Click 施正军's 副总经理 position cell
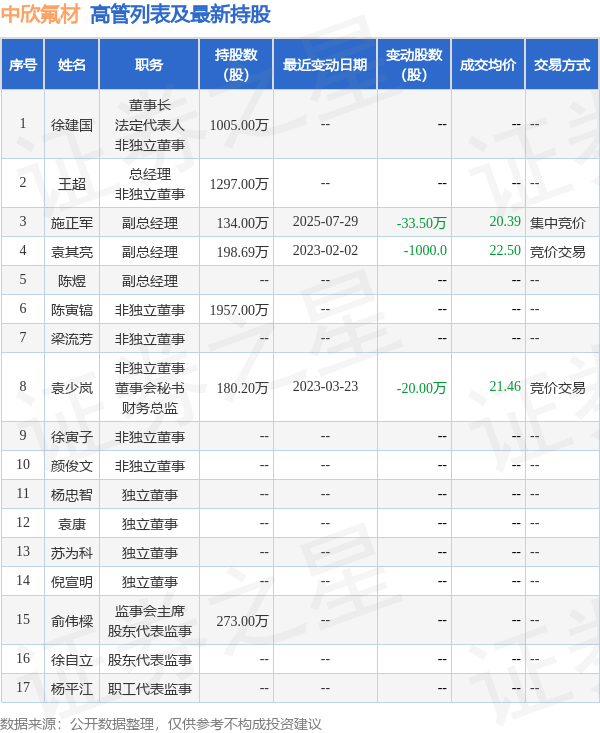This screenshot has width=600, height=733. tap(150, 223)
